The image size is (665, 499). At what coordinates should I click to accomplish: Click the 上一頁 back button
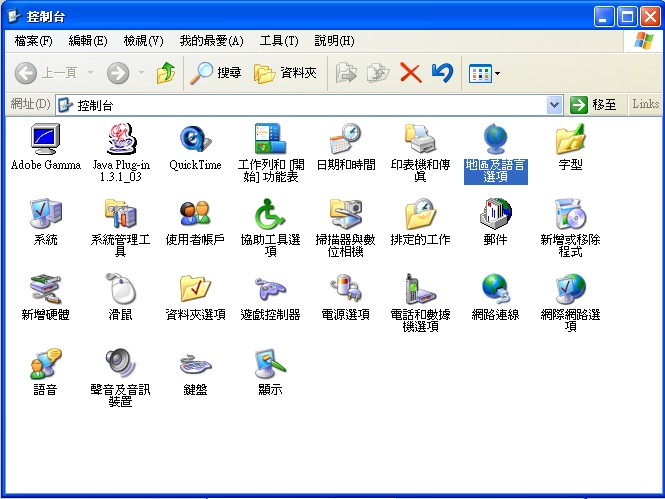46,73
